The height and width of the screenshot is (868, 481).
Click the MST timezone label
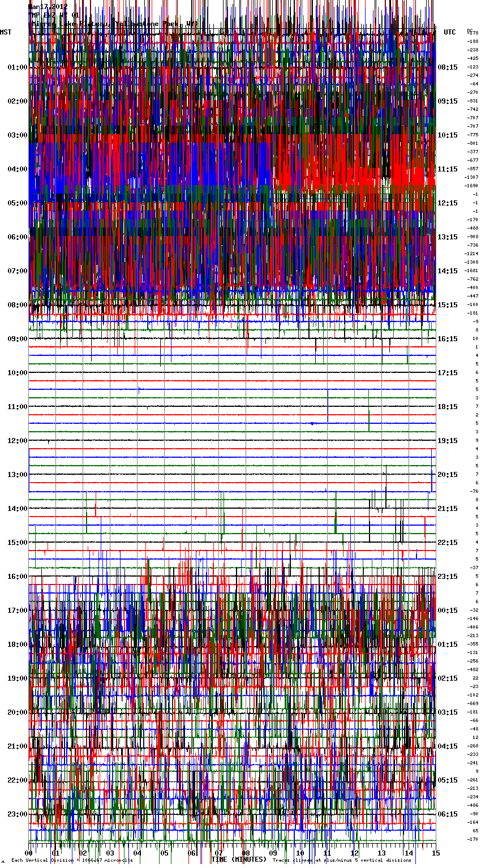(x=6, y=32)
